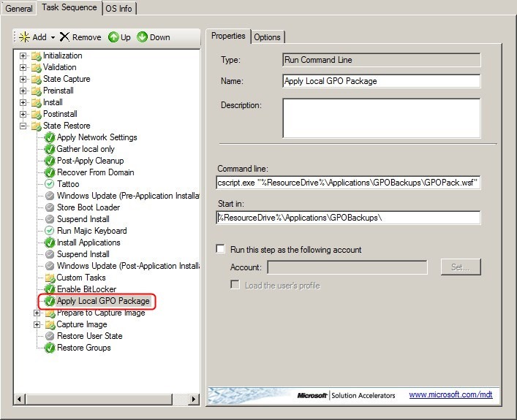Expand the Install group node
The image size is (517, 420).
pyautogui.click(x=23, y=102)
